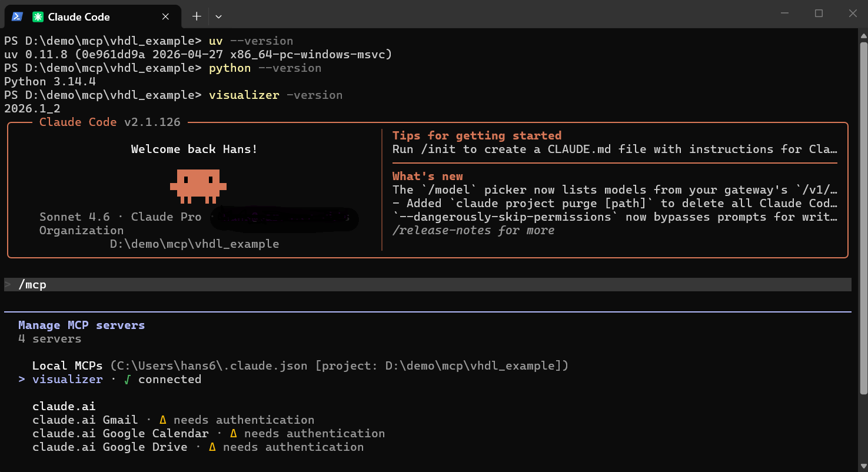Click the 'Local MCPs' section label
Screen dimensions: 868x472
tap(67, 365)
